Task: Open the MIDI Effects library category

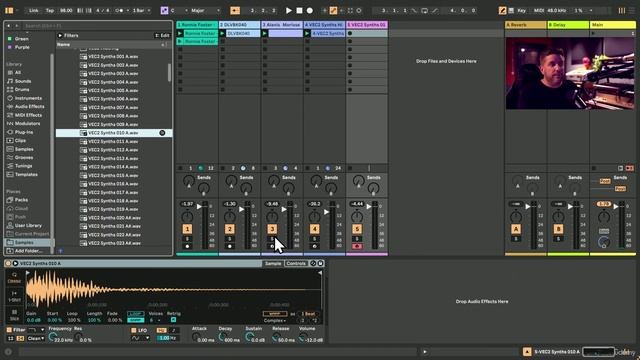Action: click(28, 115)
